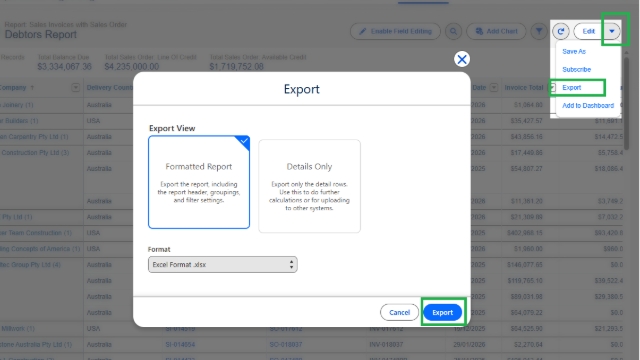Open the Format dropdown showing Excel Format .xlsx
Viewport: 640px width, 360px height.
(x=222, y=264)
